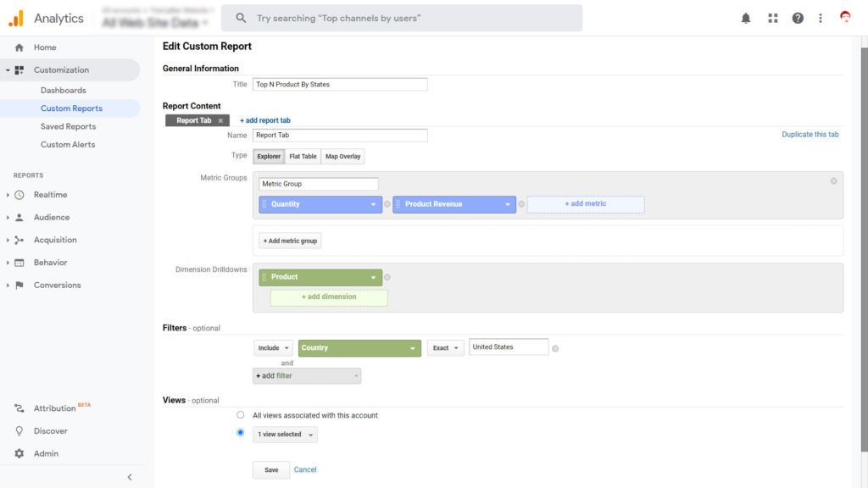The height and width of the screenshot is (488, 868).
Task: Remove the Product dimension with its x
Action: [x=387, y=277]
